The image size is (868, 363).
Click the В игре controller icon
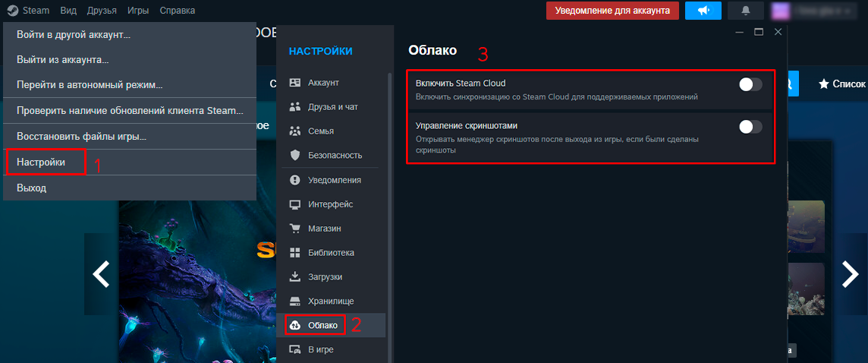(x=295, y=349)
